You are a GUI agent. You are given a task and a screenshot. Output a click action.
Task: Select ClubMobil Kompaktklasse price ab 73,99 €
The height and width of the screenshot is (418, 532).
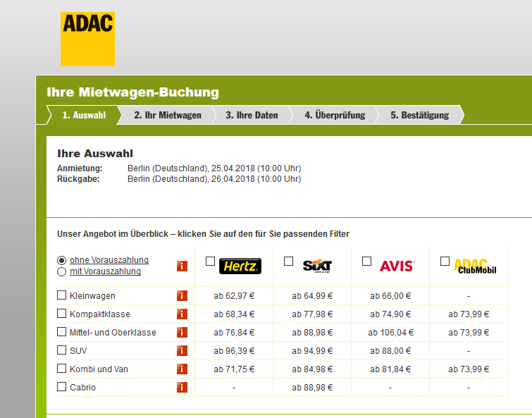click(x=469, y=314)
